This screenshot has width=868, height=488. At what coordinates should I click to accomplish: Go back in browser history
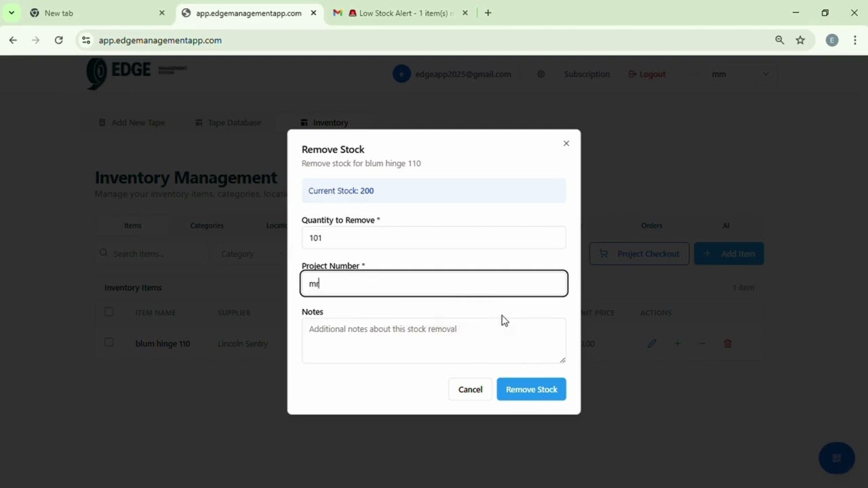click(13, 41)
